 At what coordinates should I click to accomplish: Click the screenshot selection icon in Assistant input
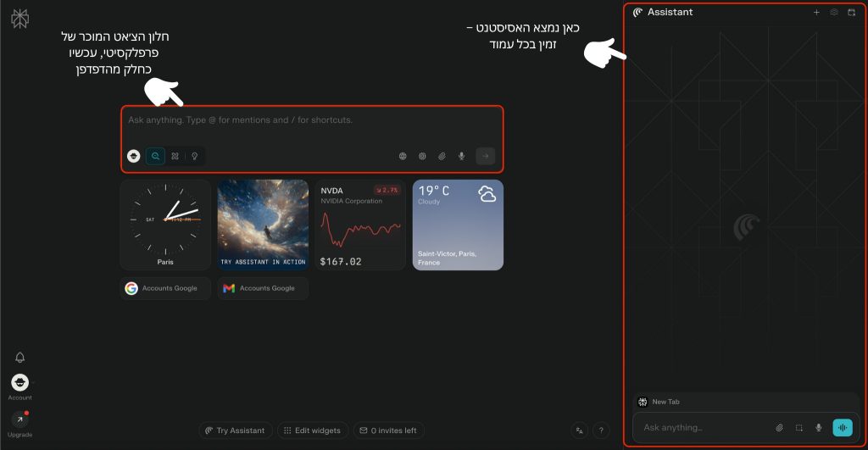[x=798, y=428]
